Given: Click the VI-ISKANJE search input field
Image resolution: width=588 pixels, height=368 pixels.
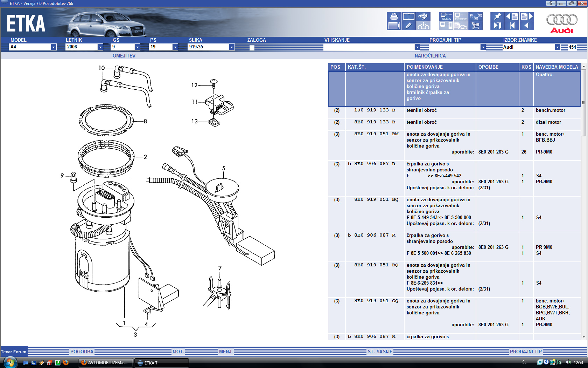Looking at the screenshot, I should coord(369,47).
